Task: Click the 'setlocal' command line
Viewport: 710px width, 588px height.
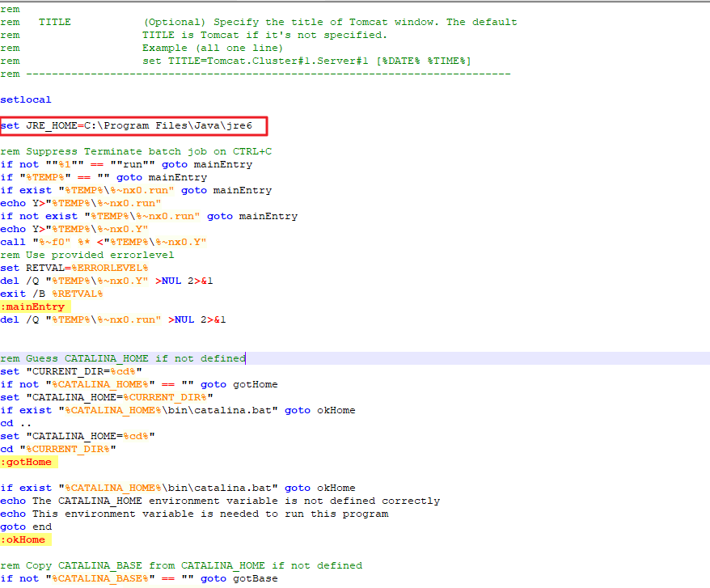Action: (x=26, y=99)
